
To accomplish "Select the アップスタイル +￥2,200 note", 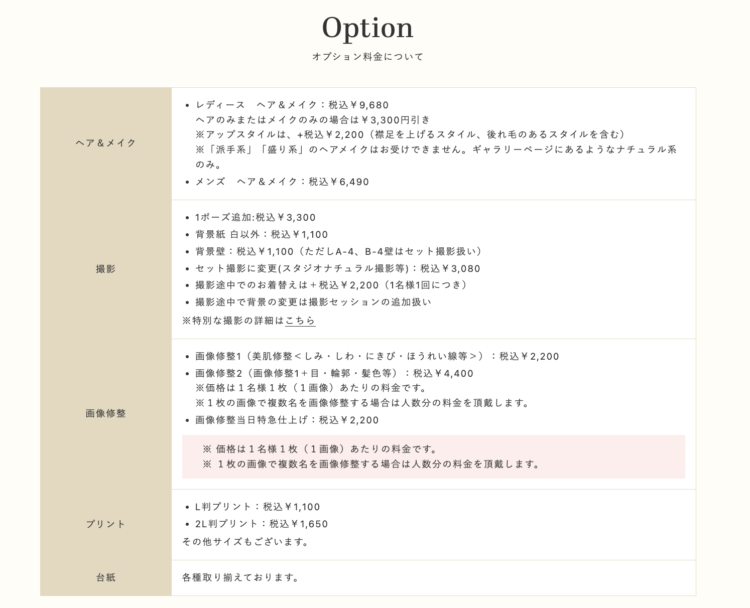I will click(410, 134).
